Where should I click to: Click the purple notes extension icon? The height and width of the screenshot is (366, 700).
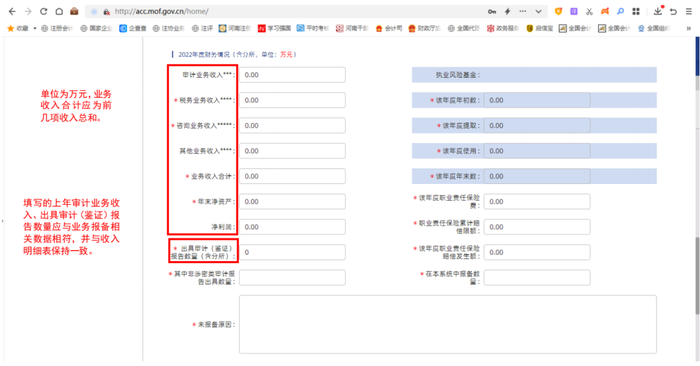tap(574, 12)
